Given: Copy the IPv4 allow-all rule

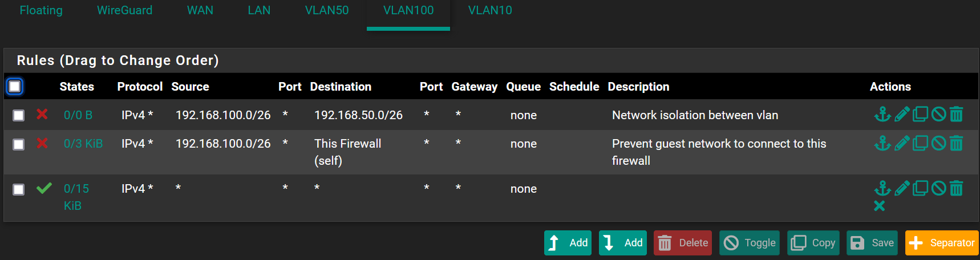Looking at the screenshot, I should (x=920, y=188).
